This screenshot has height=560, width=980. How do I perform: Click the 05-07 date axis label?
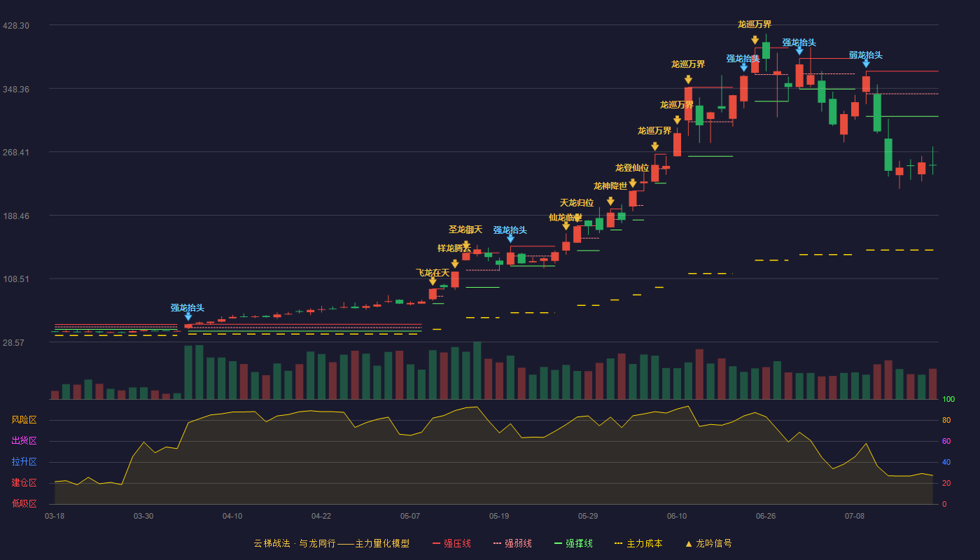click(410, 516)
